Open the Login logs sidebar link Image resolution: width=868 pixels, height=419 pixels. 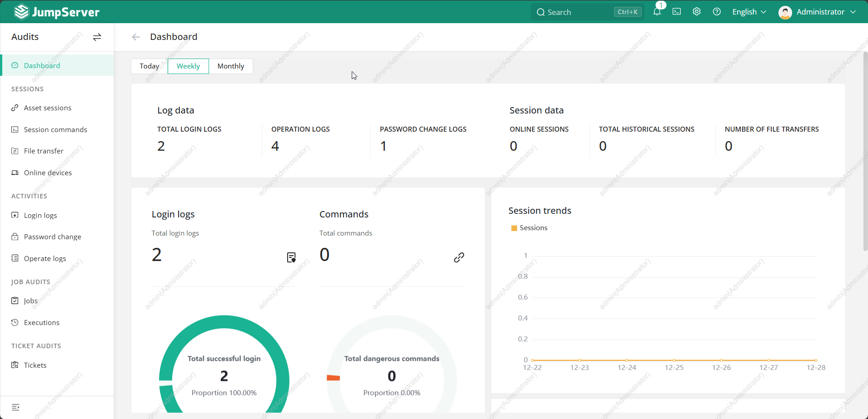pos(40,216)
